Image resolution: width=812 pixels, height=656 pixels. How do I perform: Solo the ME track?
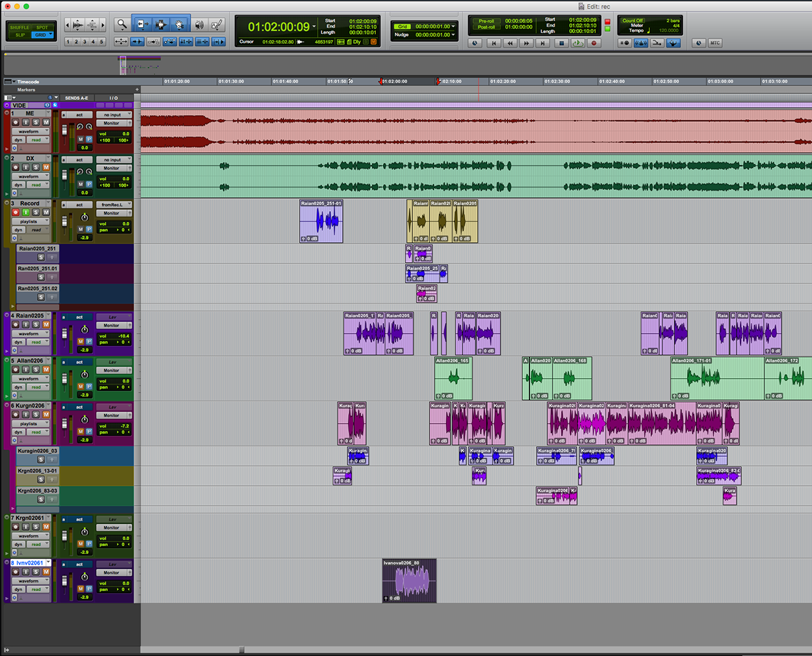pos(36,122)
